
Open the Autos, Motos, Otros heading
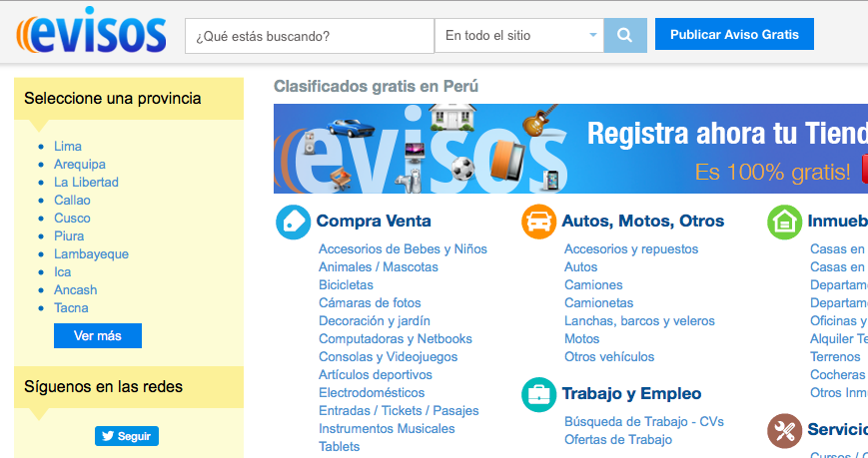pos(643,222)
